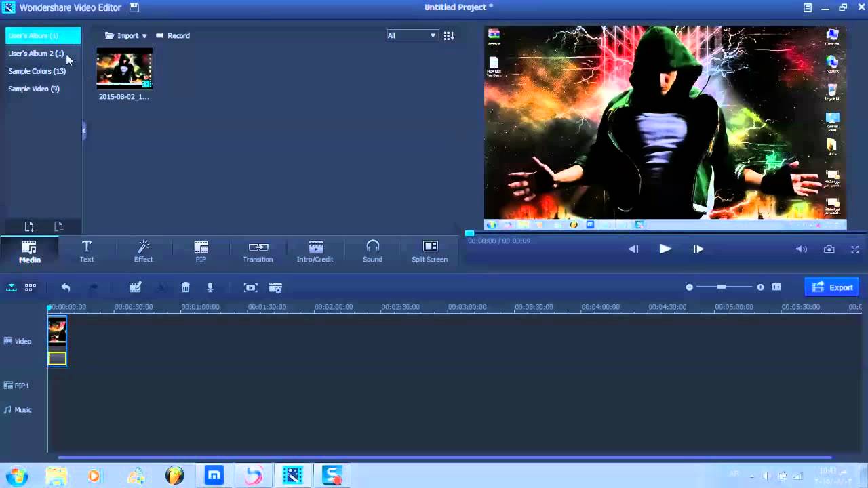The image size is (868, 488).
Task: Open the Sound tab
Action: pyautogui.click(x=372, y=251)
